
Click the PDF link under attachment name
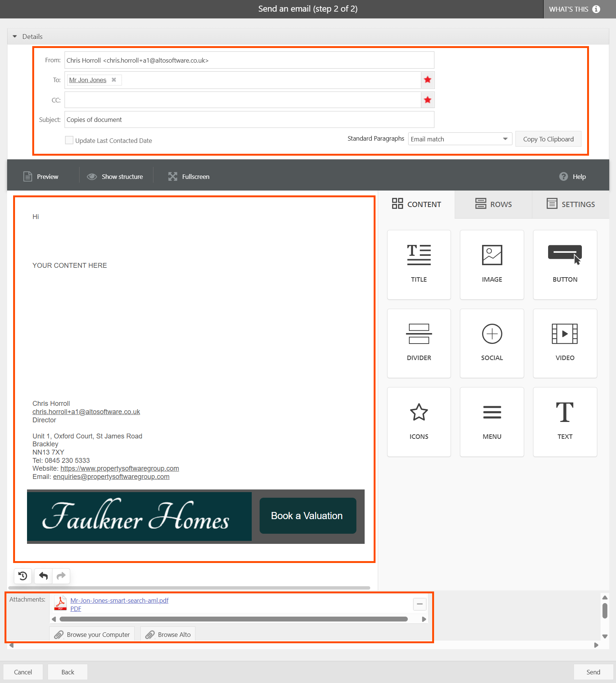76,609
